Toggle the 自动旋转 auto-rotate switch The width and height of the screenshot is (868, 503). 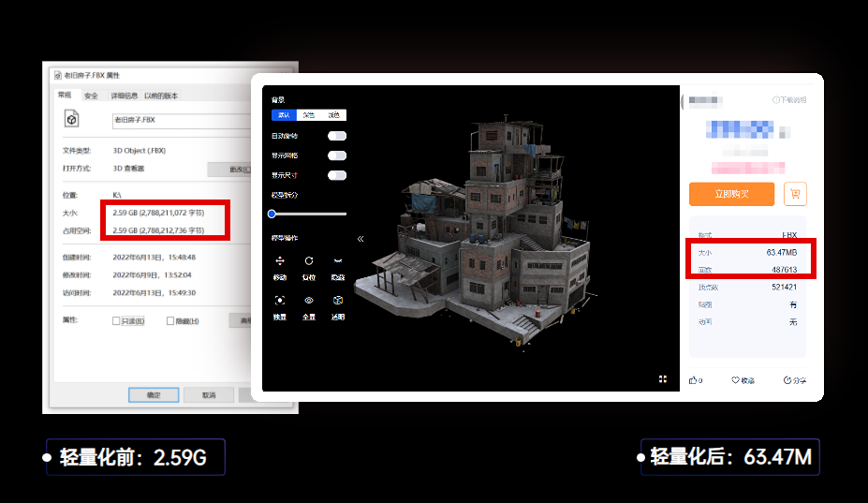click(x=337, y=136)
